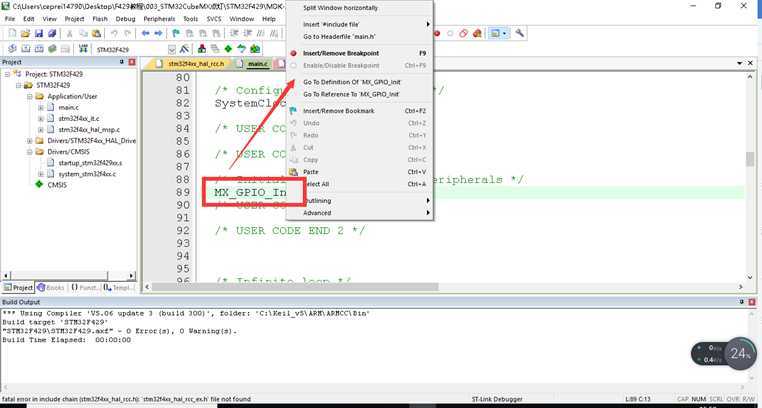Pin the Project panel with pushpin
Image resolution: width=762 pixels, height=408 pixels.
[x=121, y=62]
